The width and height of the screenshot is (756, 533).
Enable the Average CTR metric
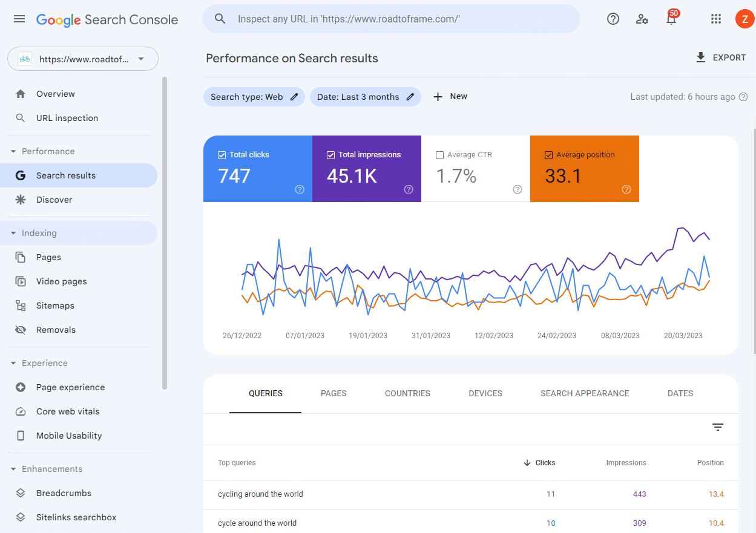point(439,154)
